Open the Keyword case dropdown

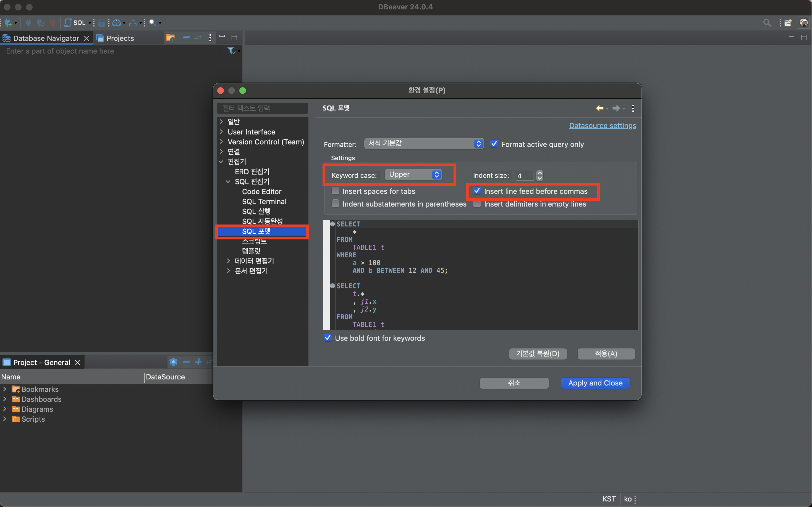pyautogui.click(x=413, y=175)
